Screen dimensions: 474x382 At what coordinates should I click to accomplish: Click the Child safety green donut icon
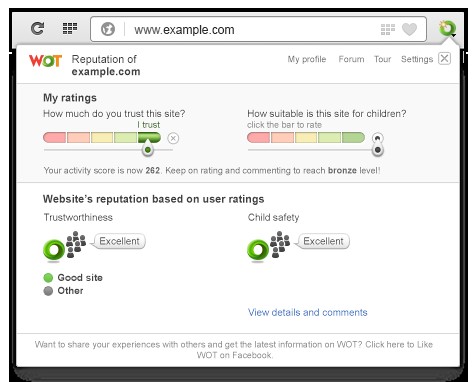[x=258, y=249]
